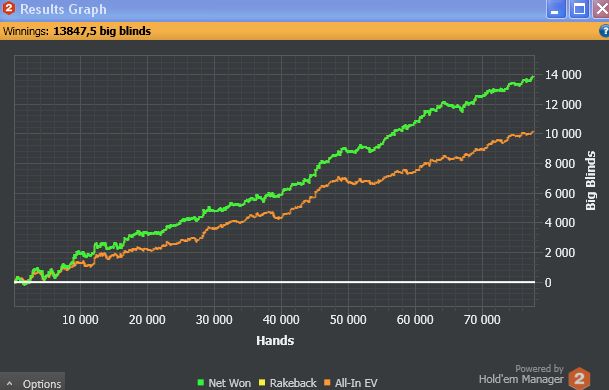This screenshot has width=609, height=390.
Task: Click the Powered by text
Action: pyautogui.click(x=539, y=368)
